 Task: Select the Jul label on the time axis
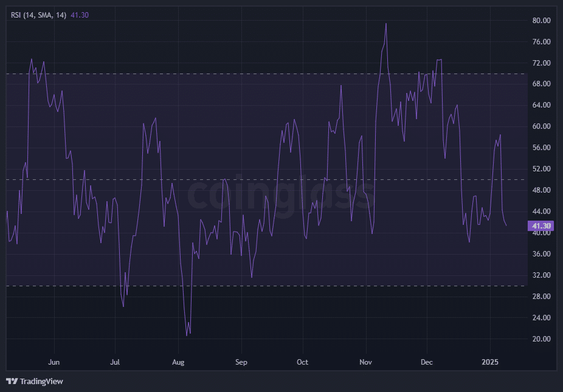coord(115,362)
